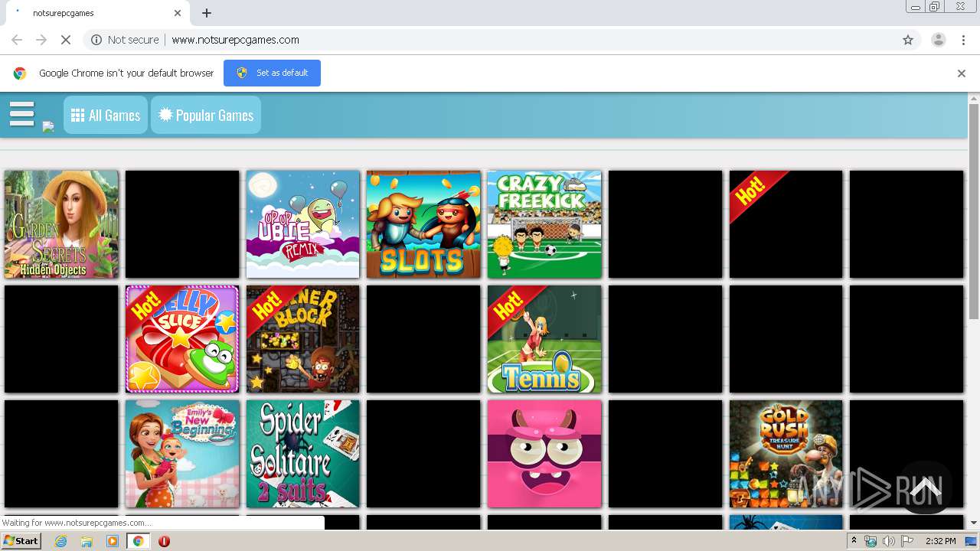The image size is (980, 551).
Task: Click the page vertical scrollbar thumb
Action: (974, 211)
